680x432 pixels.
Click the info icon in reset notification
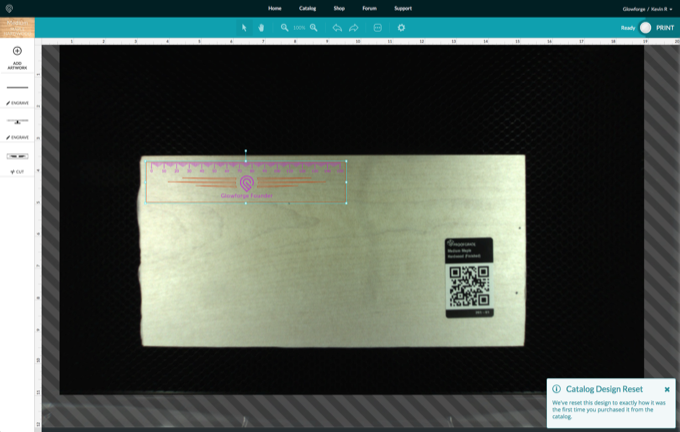pyautogui.click(x=556, y=389)
